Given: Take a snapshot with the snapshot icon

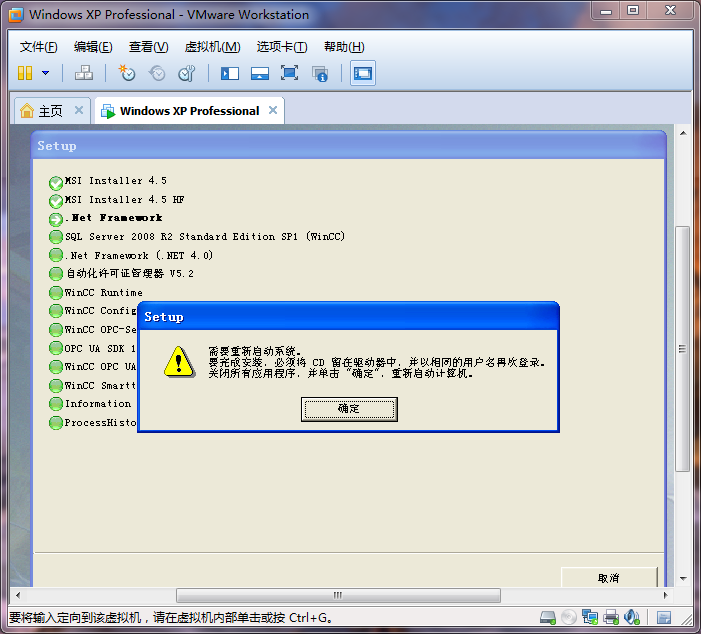Looking at the screenshot, I should pyautogui.click(x=127, y=73).
